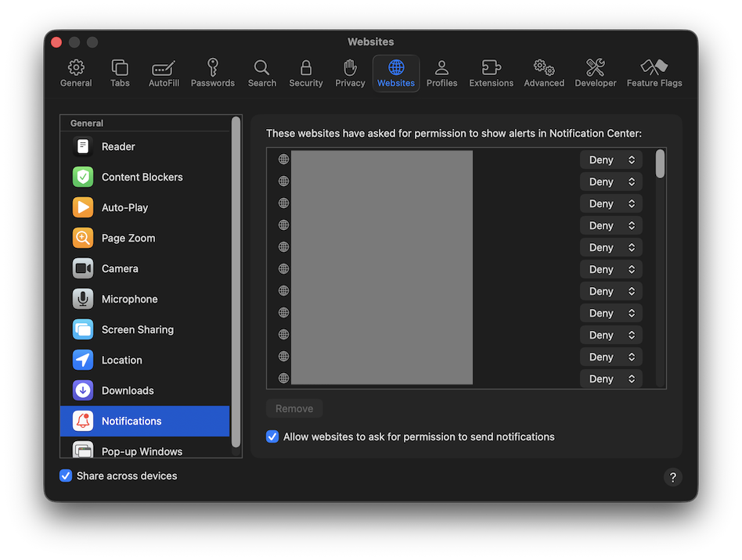Open the fourth row's Deny dropdown
Image resolution: width=742 pixels, height=560 pixels.
[x=611, y=225]
